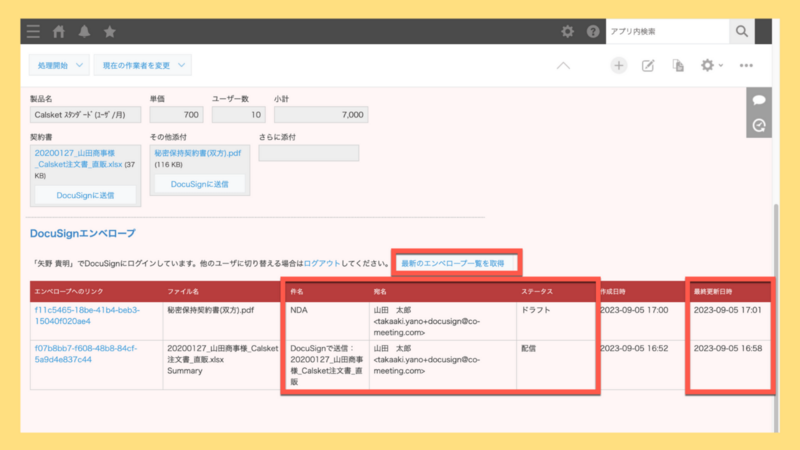Go to previous record with up chevron
800x450 pixels.
pyautogui.click(x=563, y=65)
